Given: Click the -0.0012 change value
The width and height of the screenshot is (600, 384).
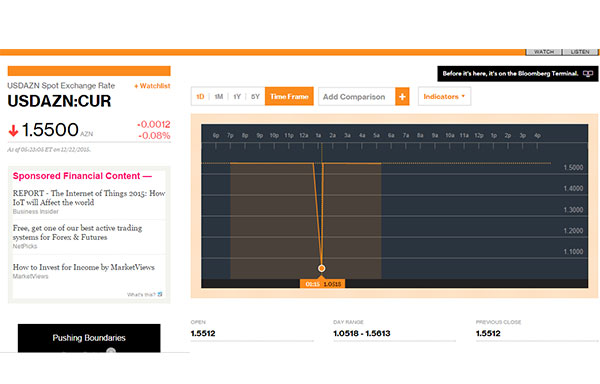Looking at the screenshot, I should [x=153, y=124].
